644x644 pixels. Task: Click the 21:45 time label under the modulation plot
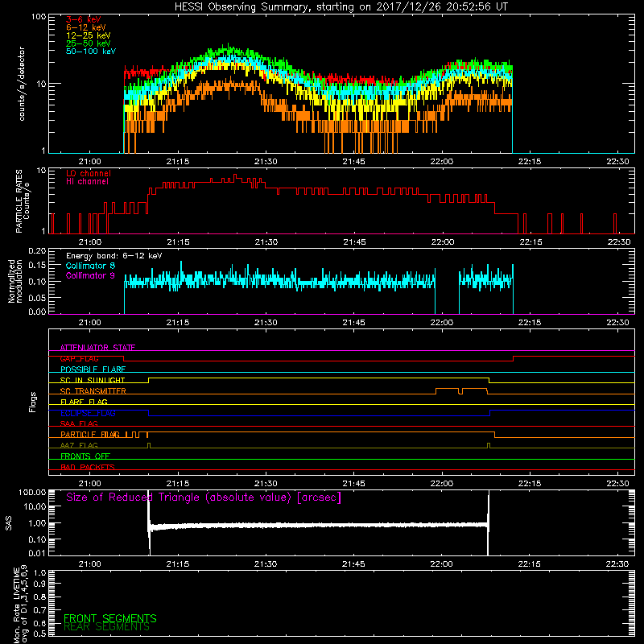point(353,323)
